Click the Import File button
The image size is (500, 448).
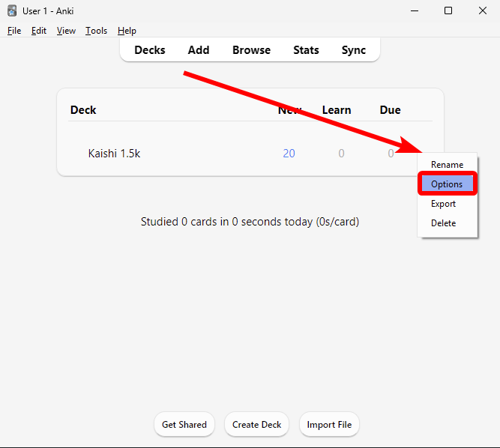[329, 425]
